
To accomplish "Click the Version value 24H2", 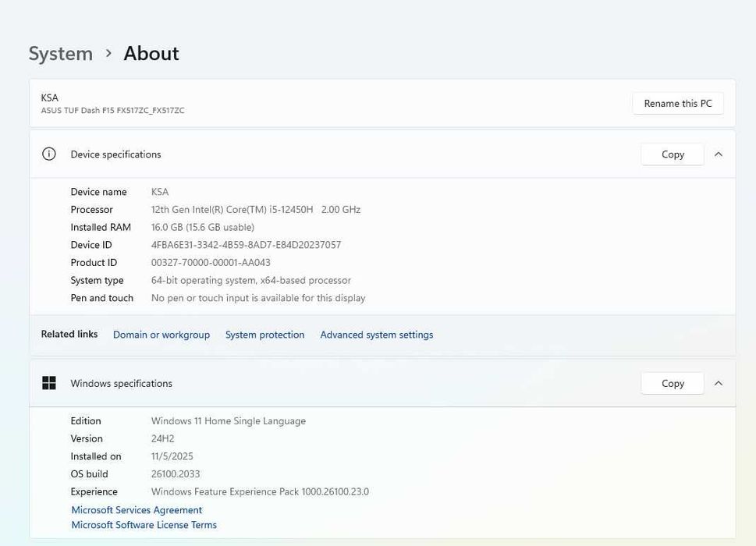I will pos(163,438).
